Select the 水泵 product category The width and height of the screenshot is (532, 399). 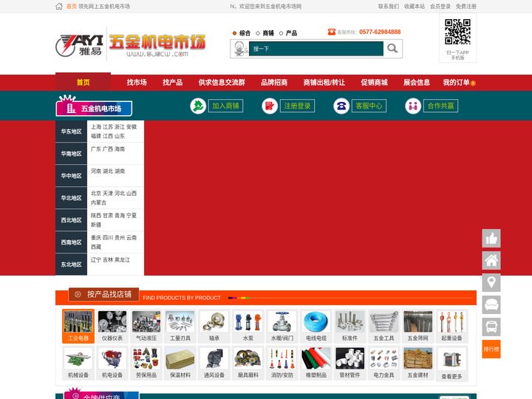(248, 326)
